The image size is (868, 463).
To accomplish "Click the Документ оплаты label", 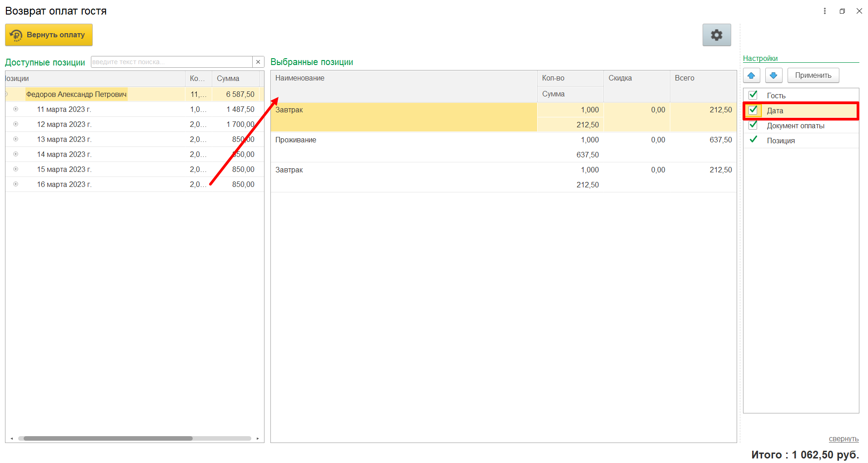I will (795, 126).
